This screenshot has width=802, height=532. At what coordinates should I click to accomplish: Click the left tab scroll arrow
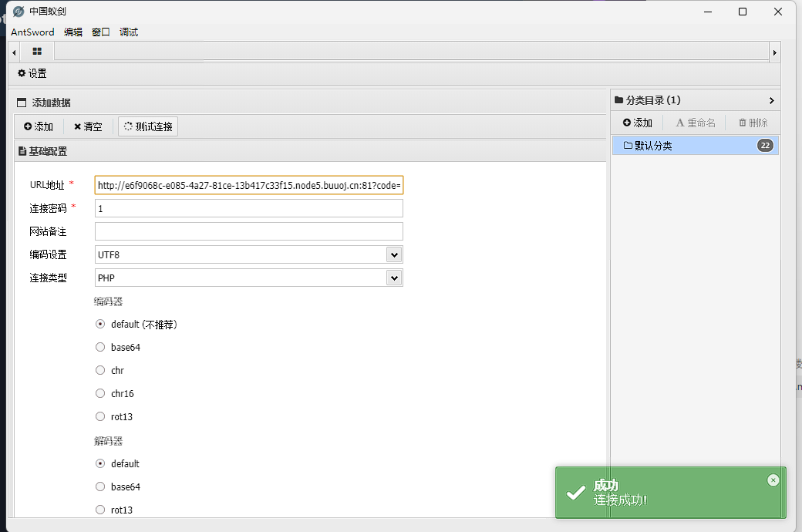coord(15,52)
